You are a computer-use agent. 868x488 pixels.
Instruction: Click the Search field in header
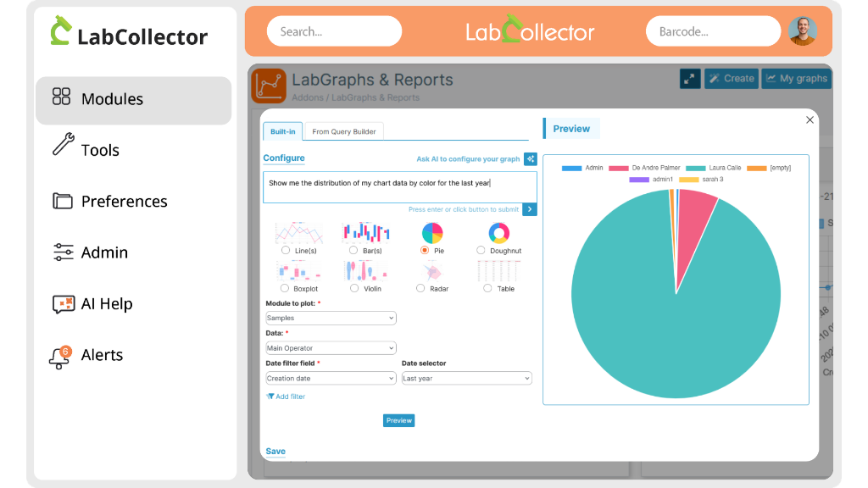pos(334,31)
